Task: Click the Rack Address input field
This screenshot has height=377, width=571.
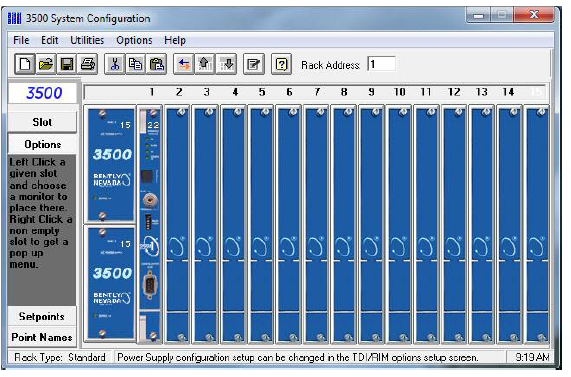Action: click(x=381, y=64)
